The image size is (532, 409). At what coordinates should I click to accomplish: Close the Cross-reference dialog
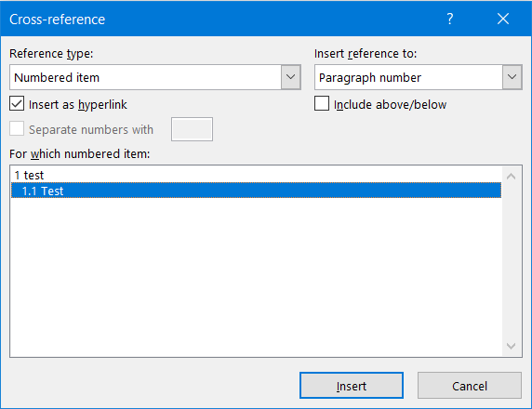[x=503, y=19]
